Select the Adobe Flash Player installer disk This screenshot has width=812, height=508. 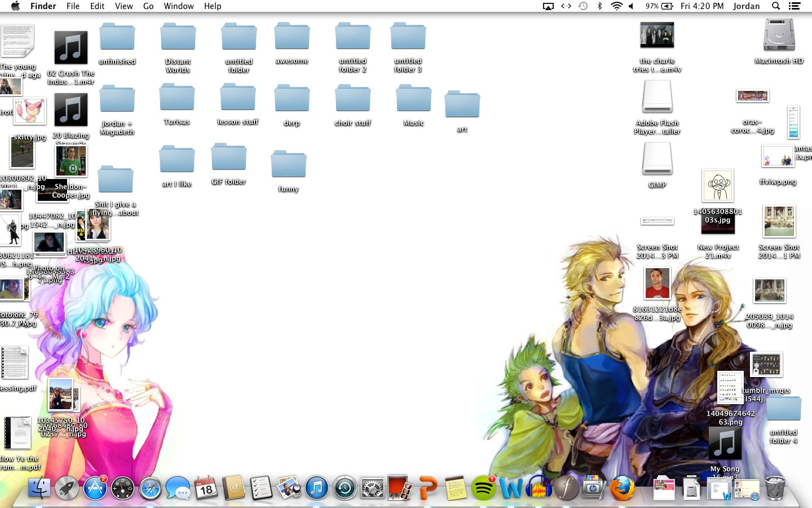tap(657, 97)
